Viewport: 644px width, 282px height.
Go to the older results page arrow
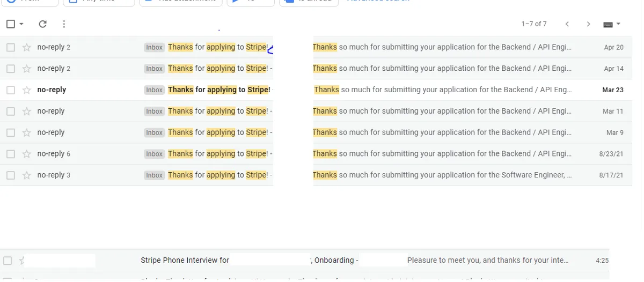pos(589,24)
